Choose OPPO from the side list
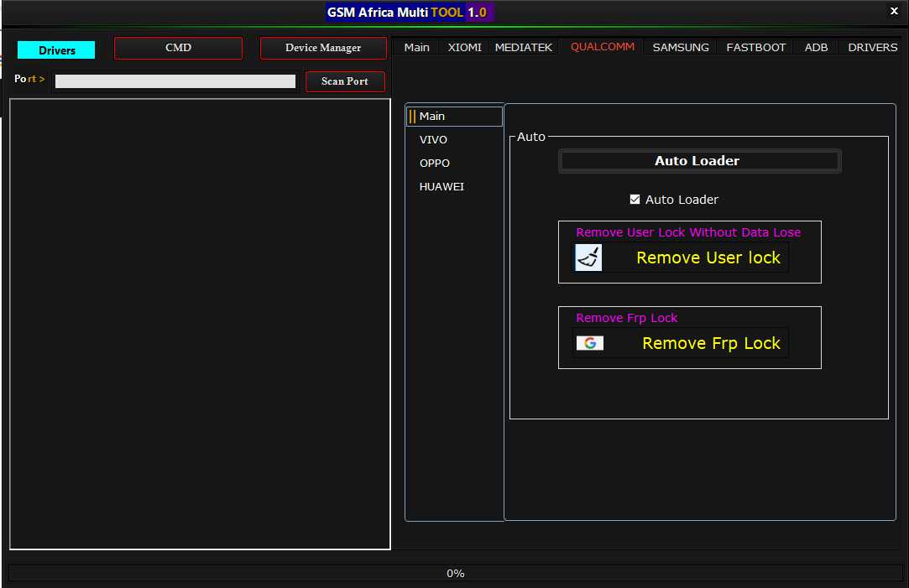909x588 pixels. coord(435,164)
